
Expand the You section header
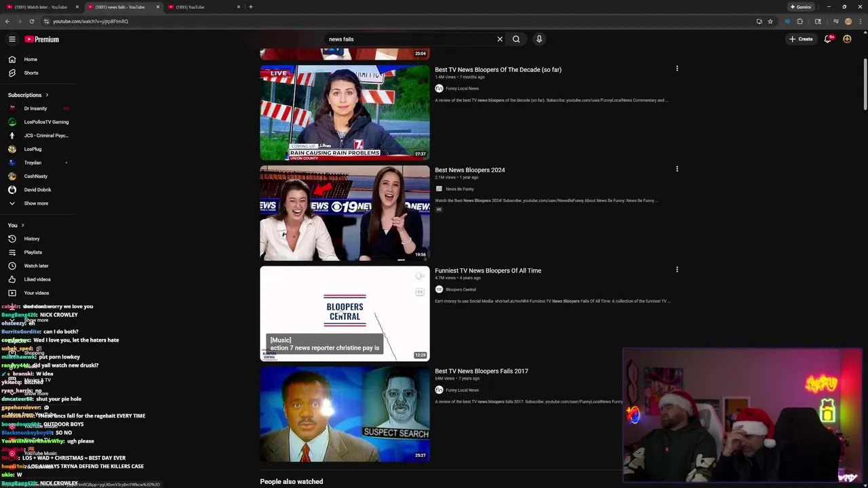coord(16,225)
